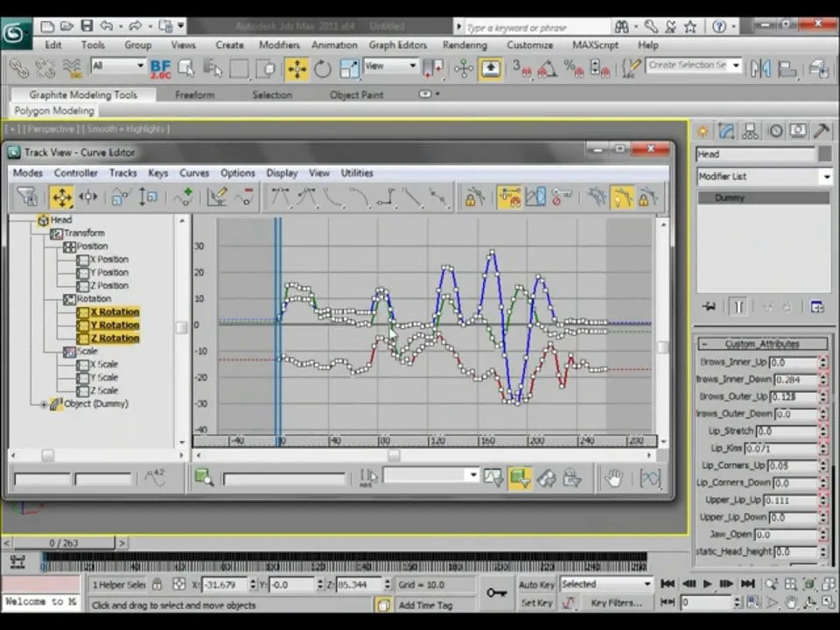The image size is (840, 630).
Task: Toggle the pin stack icon under modifier stack
Action: (710, 306)
